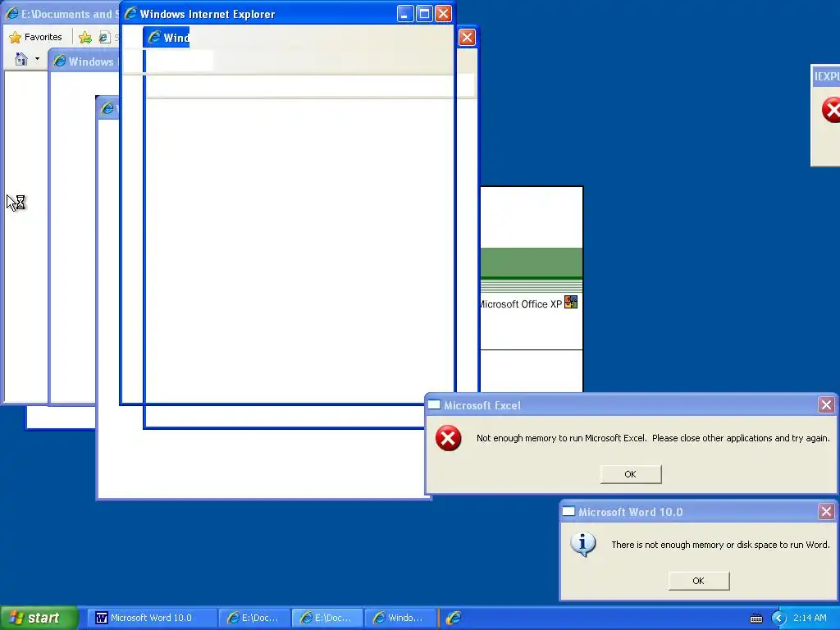Open the Start menu
The height and width of the screenshot is (630, 840).
[x=38, y=618]
